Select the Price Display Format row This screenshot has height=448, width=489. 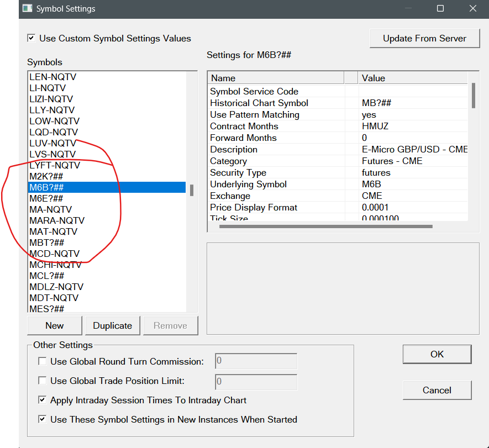click(x=254, y=208)
